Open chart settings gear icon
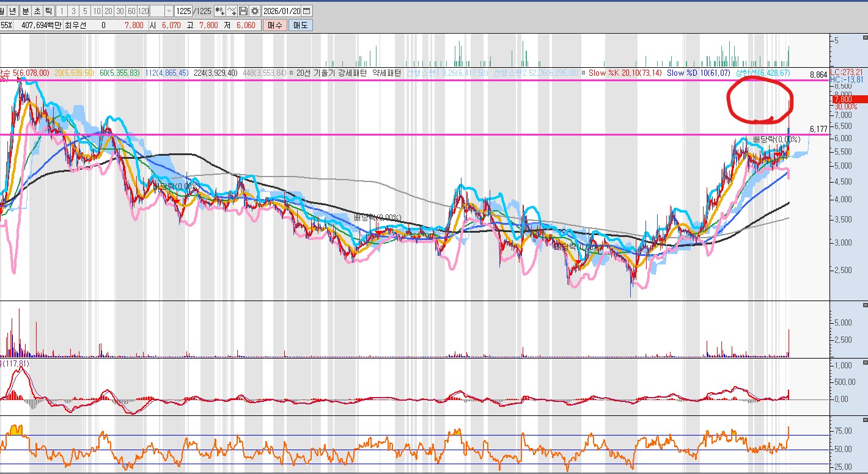The height and width of the screenshot is (474, 868). [x=255, y=11]
